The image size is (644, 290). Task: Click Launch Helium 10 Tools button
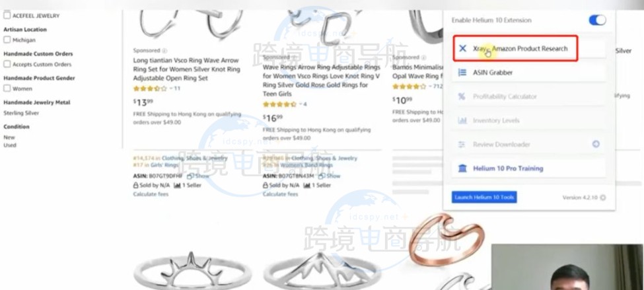point(484,197)
